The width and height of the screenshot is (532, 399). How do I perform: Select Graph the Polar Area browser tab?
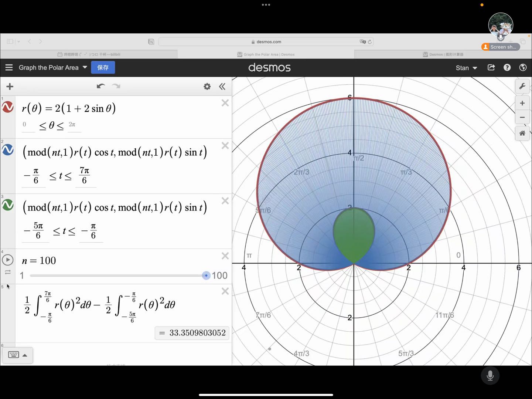pyautogui.click(x=266, y=54)
